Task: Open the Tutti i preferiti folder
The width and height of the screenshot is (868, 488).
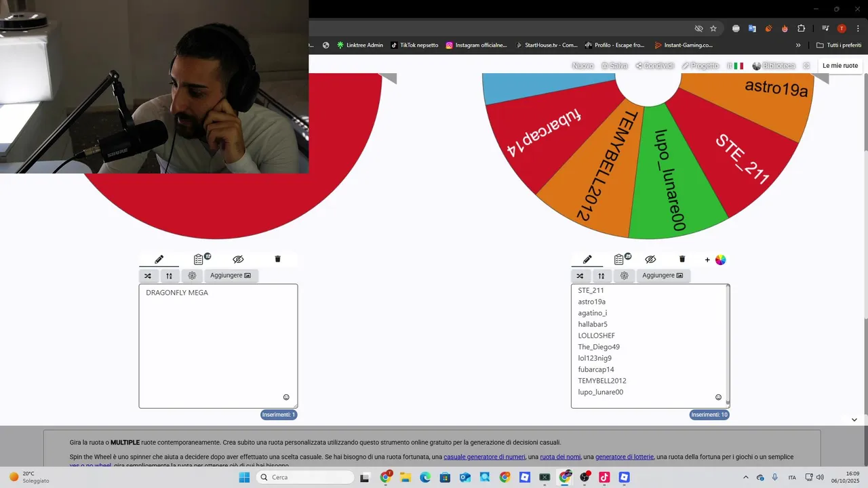Action: coord(839,45)
